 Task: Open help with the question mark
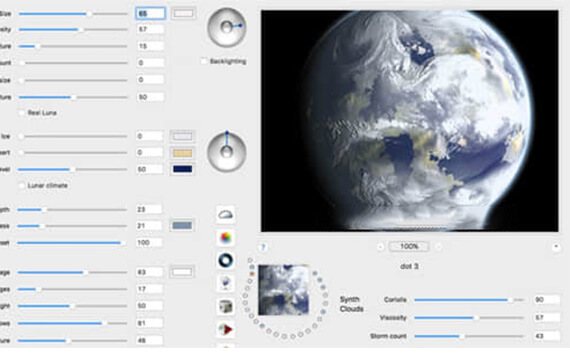click(x=263, y=247)
